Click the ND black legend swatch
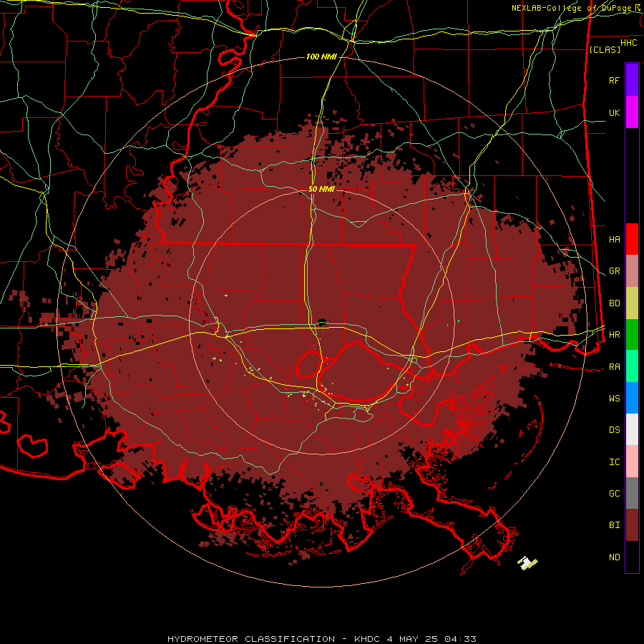 pos(632,557)
